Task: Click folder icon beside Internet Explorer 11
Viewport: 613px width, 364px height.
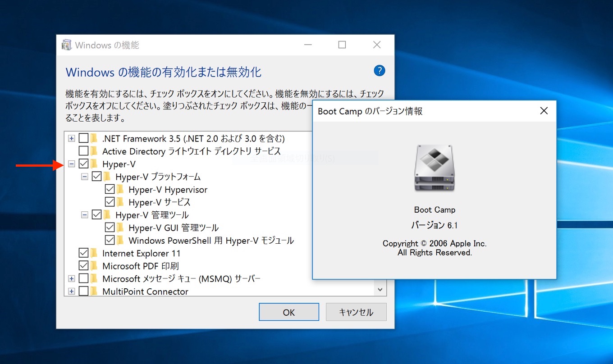Action: tap(94, 253)
